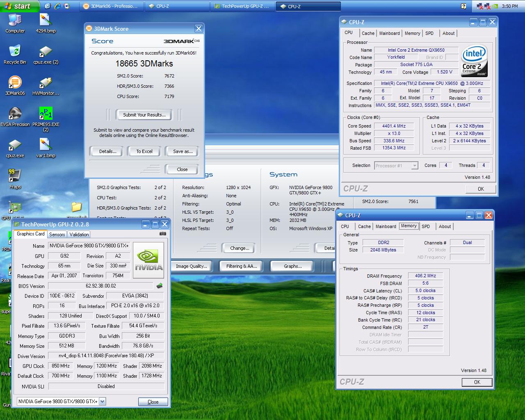525x420 pixels.
Task: Switch to the Sensors tab in GPU-Z
Action: point(57,235)
